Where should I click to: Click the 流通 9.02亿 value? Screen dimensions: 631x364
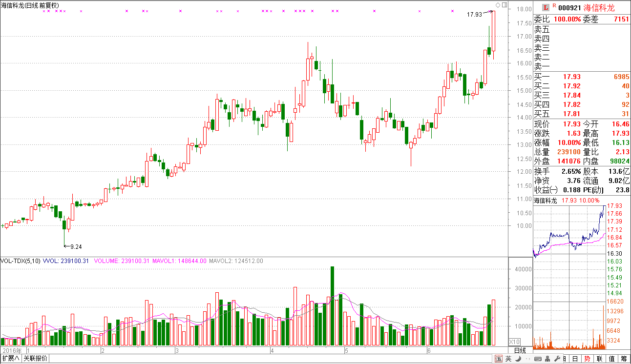pos(620,181)
